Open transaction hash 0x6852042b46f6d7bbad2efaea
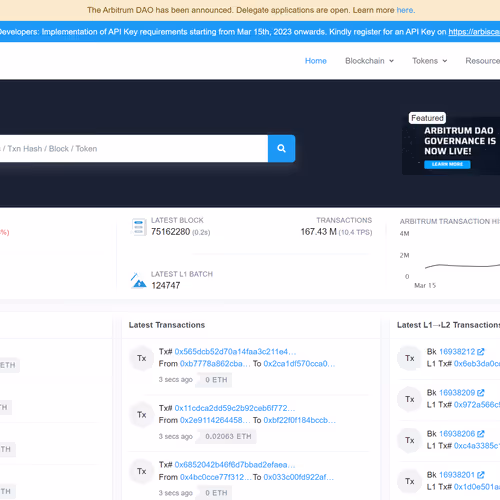The image size is (500, 500). [235, 465]
